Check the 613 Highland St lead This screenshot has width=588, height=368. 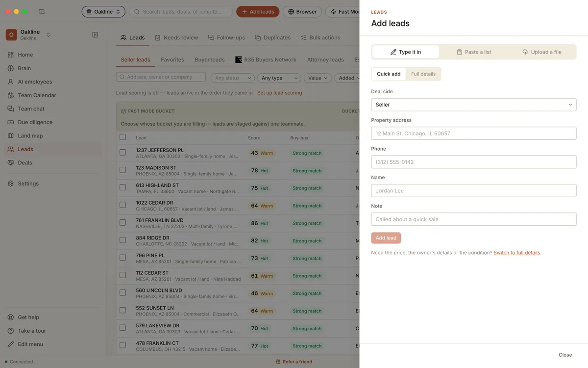click(x=123, y=188)
